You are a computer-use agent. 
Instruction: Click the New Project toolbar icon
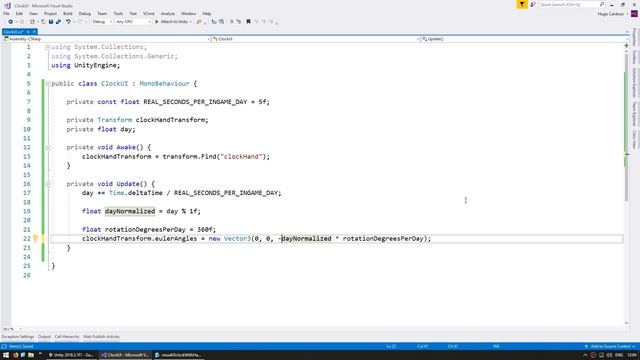click(x=32, y=22)
